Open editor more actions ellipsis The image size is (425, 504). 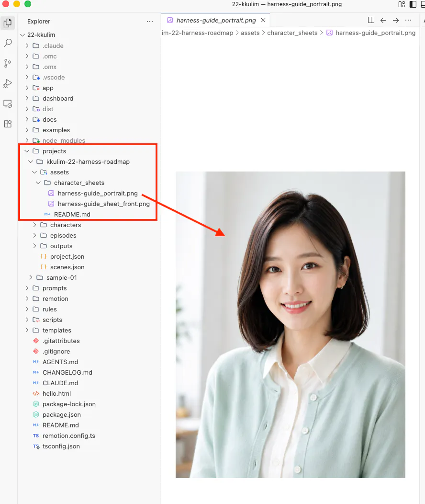point(408,20)
